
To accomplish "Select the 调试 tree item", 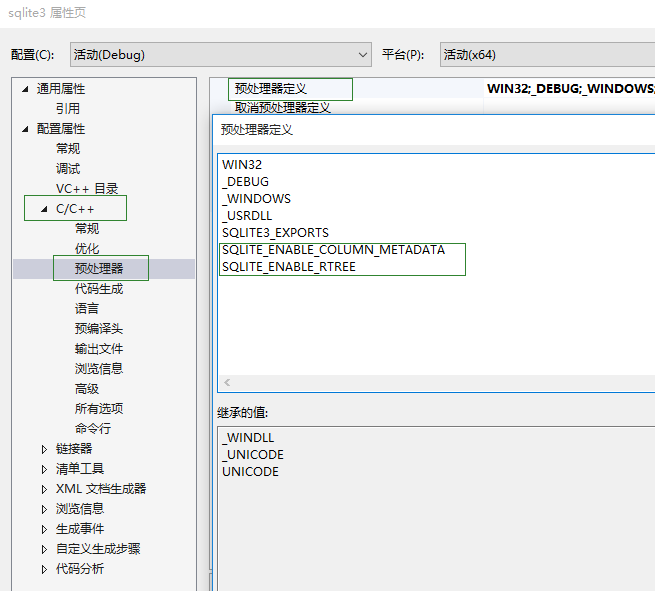I will click(68, 169).
